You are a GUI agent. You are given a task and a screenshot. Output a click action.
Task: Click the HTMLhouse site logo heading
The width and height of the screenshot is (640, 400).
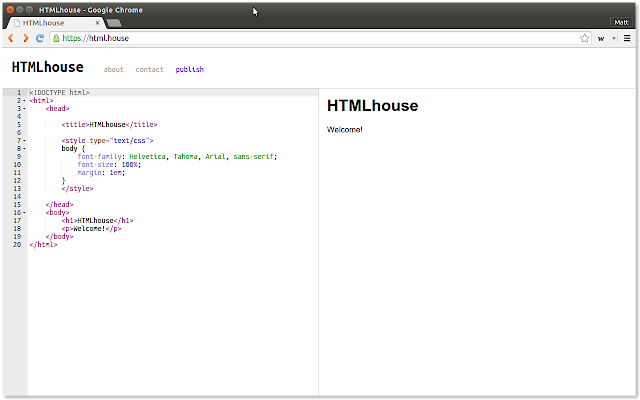tap(47, 67)
